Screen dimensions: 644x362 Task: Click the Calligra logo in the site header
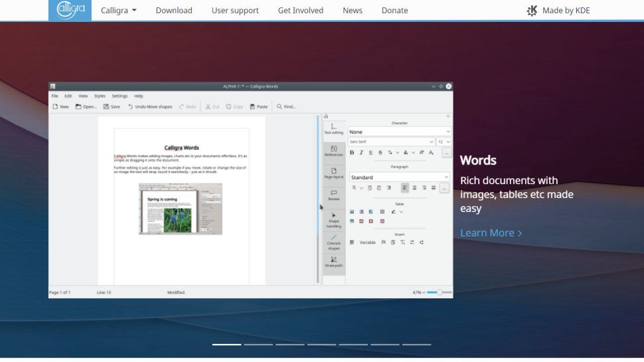pos(70,10)
